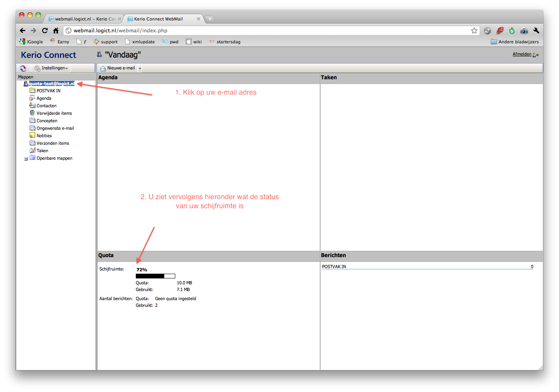The image size is (559, 392).
Task: Close the Kerio Connect WebMail tab
Action: pos(199,19)
